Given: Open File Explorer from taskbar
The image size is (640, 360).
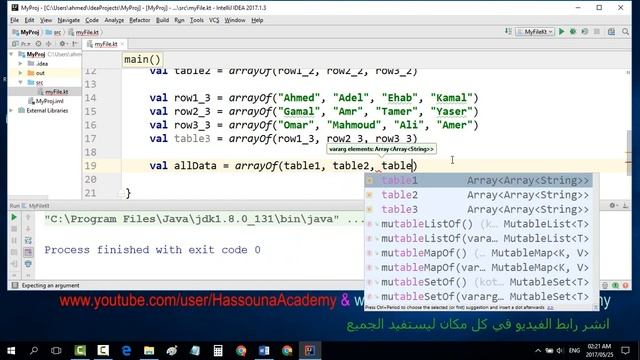Looking at the screenshot, I should tap(149, 351).
